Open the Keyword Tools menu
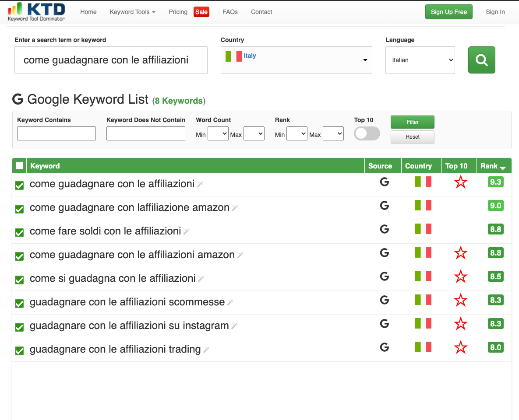 (132, 12)
